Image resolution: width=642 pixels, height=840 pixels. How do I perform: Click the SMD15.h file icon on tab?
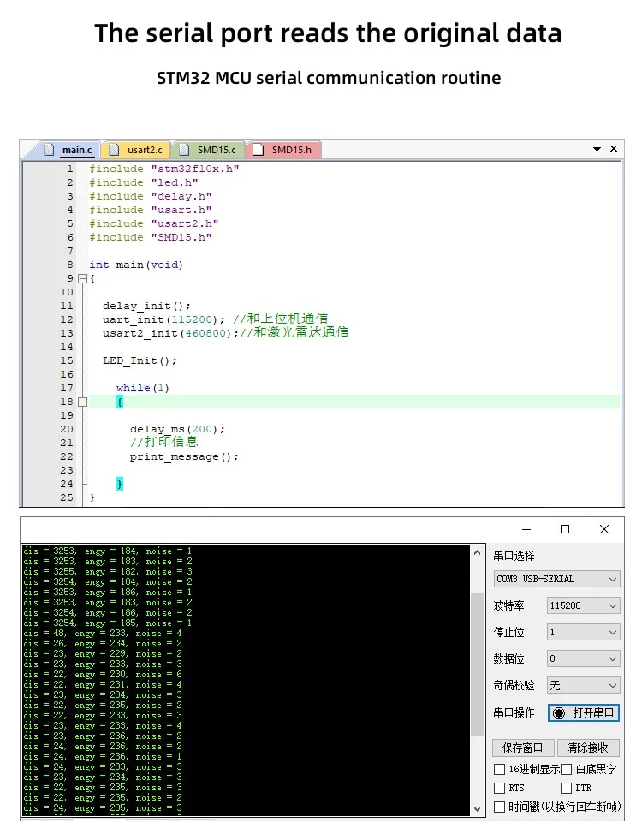tap(259, 150)
